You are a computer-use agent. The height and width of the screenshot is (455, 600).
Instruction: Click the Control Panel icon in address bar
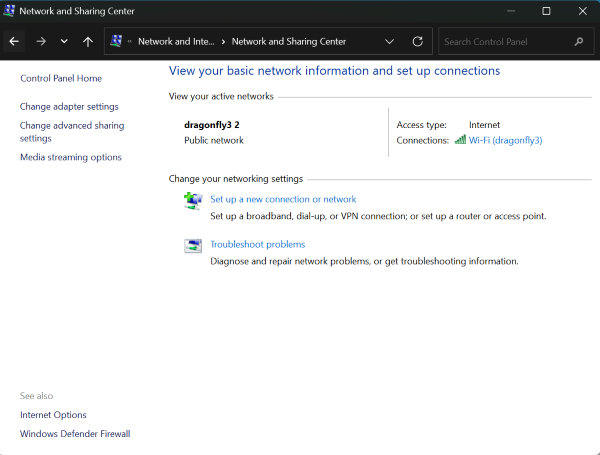[116, 42]
